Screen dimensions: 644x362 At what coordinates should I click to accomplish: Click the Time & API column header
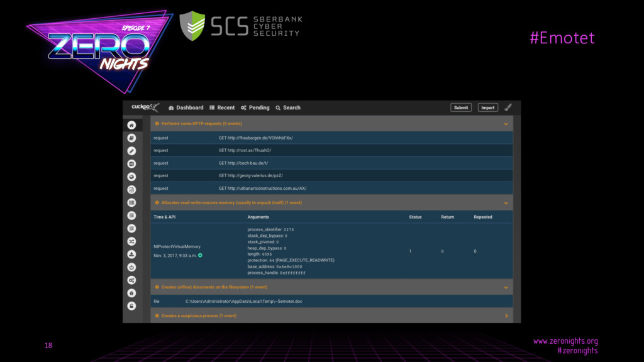[x=164, y=217]
